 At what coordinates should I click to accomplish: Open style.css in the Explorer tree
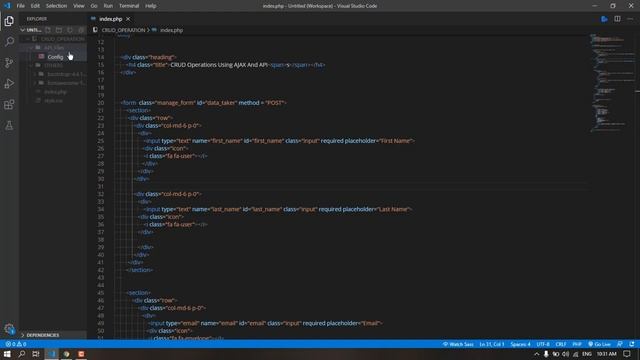[x=53, y=100]
